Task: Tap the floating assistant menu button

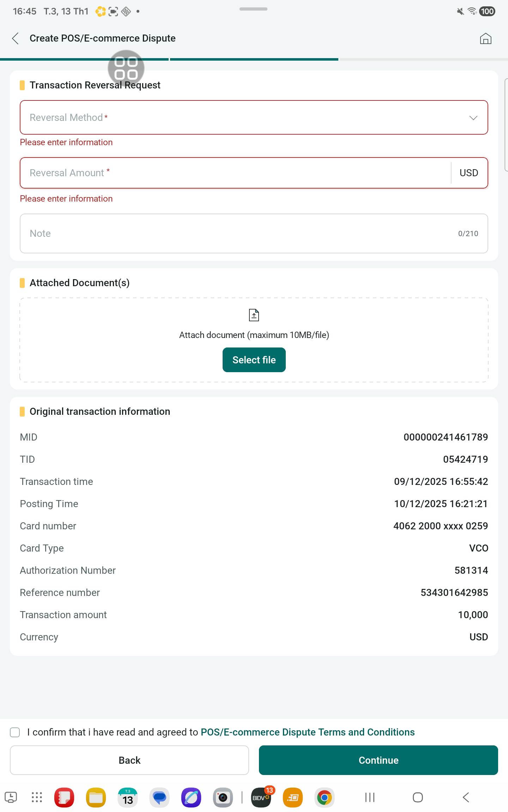Action: (126, 68)
